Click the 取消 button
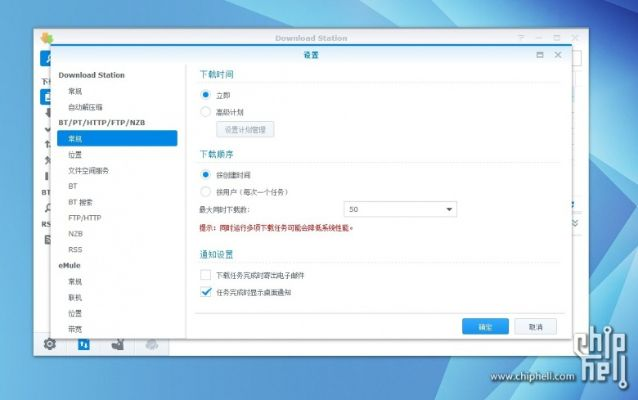 [x=535, y=326]
